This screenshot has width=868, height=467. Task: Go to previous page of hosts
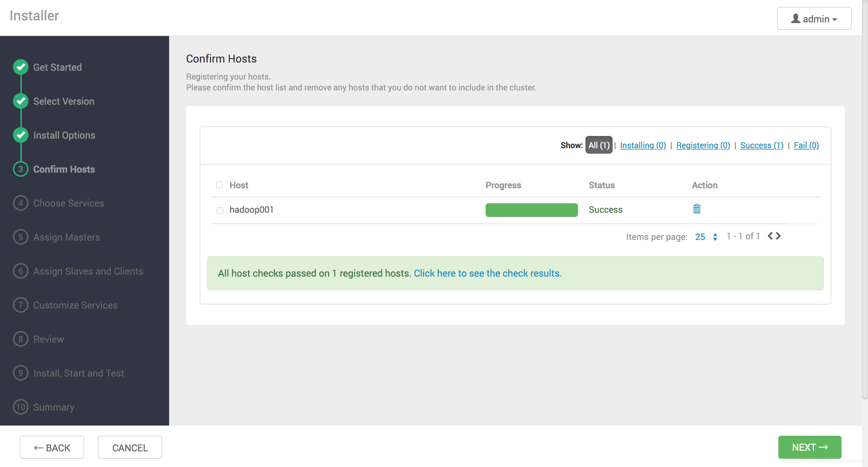pyautogui.click(x=770, y=236)
